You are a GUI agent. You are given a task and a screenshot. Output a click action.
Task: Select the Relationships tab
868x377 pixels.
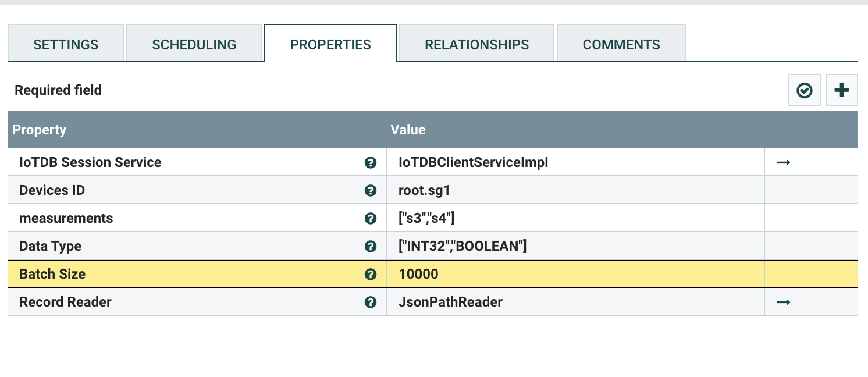477,43
